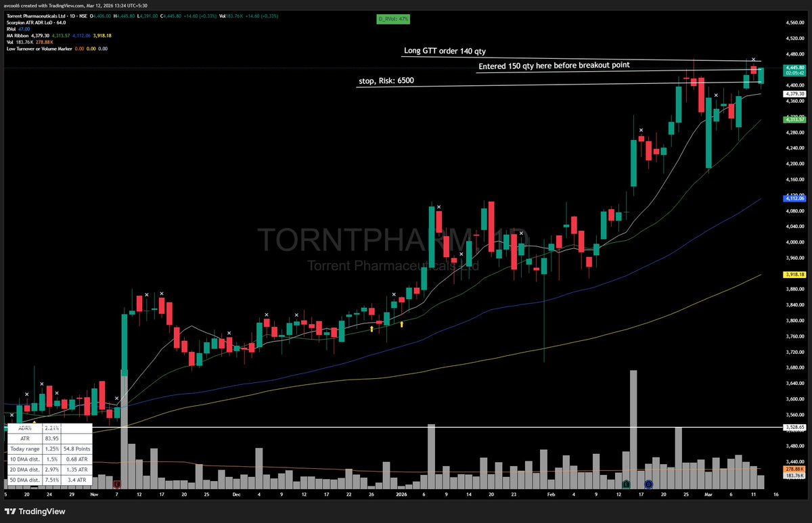
Task: Select the green 4,313.57 price label
Action: tap(794, 119)
